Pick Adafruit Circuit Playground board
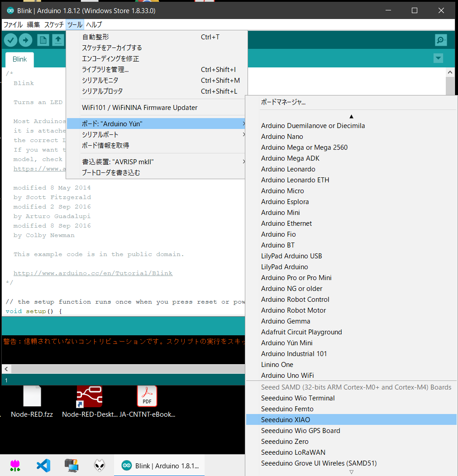 (x=351, y=332)
